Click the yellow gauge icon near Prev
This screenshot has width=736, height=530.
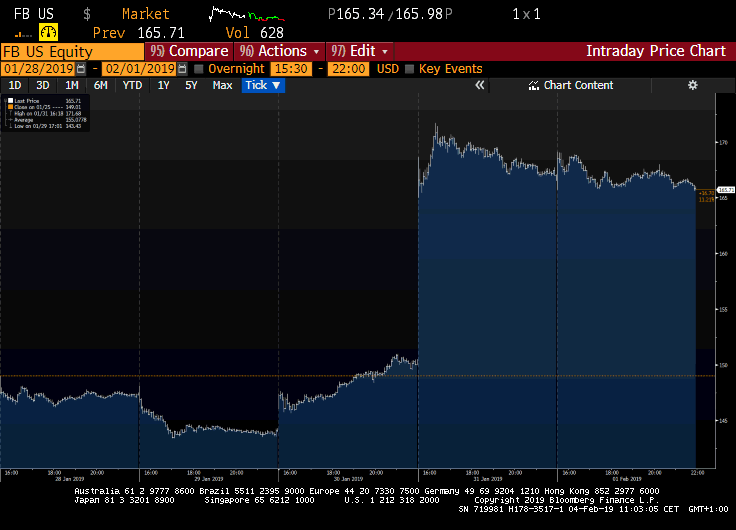pyautogui.click(x=48, y=32)
